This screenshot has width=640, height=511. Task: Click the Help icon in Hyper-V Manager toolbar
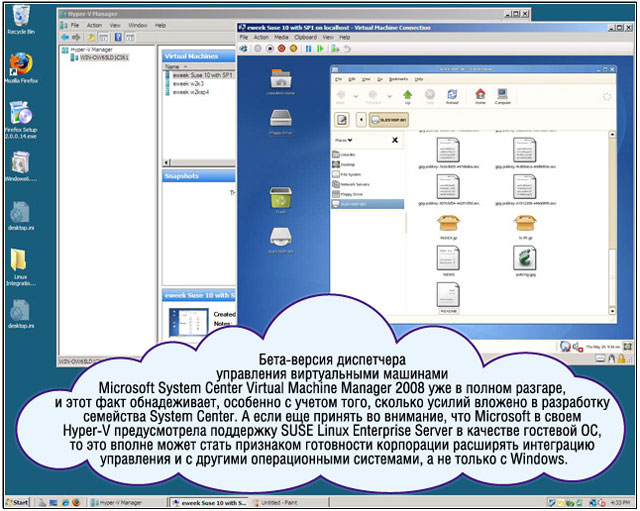coord(118,38)
